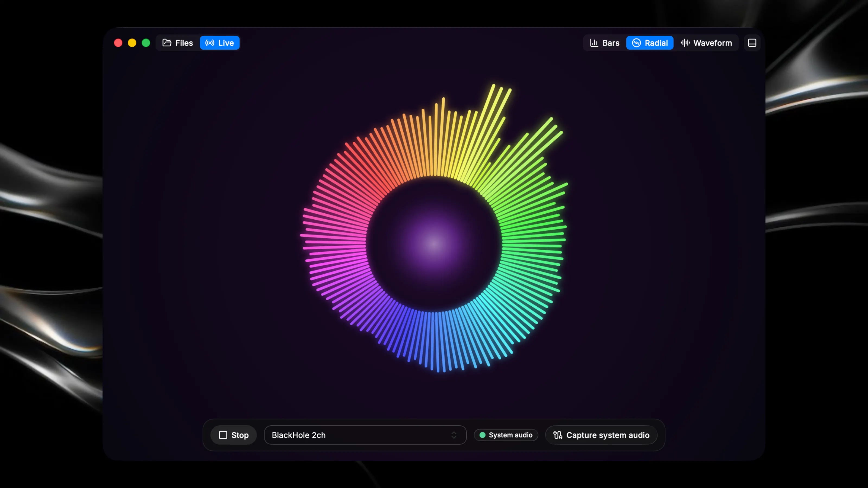868x488 pixels.
Task: Click the System audio status indicator
Action: tap(506, 435)
